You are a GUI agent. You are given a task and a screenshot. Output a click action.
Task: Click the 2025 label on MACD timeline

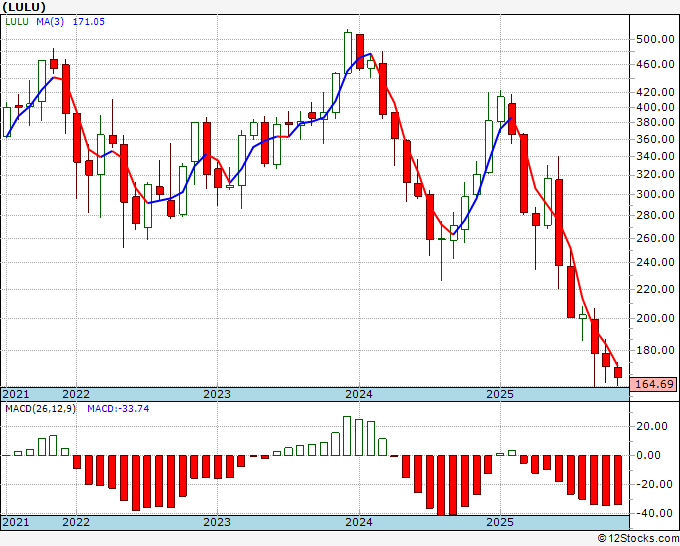click(500, 522)
